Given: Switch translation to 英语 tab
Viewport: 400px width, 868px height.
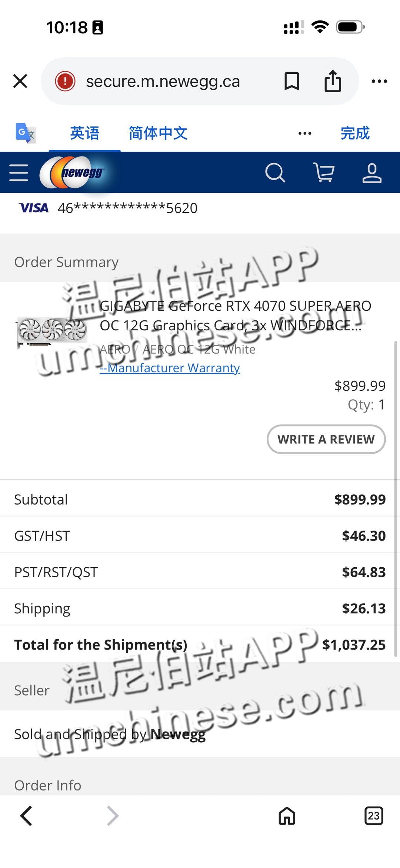Looking at the screenshot, I should click(85, 133).
